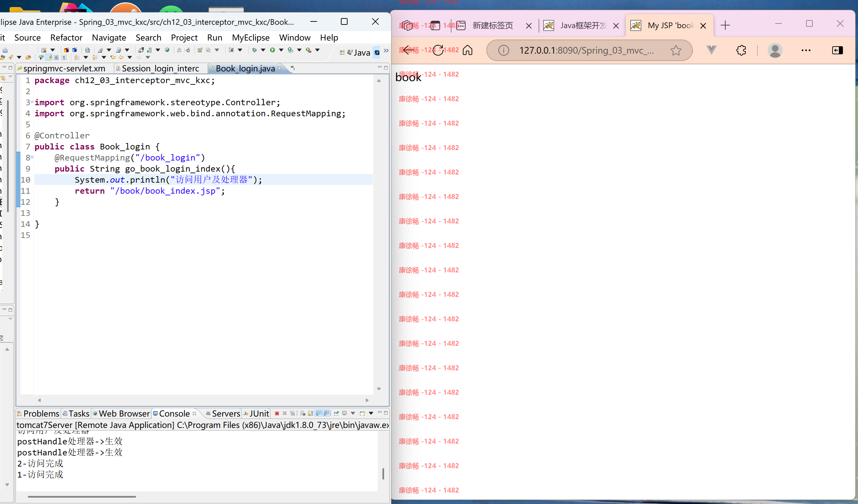The height and width of the screenshot is (504, 858).
Task: Open dropdown next to green Run icon
Action: 281,50
